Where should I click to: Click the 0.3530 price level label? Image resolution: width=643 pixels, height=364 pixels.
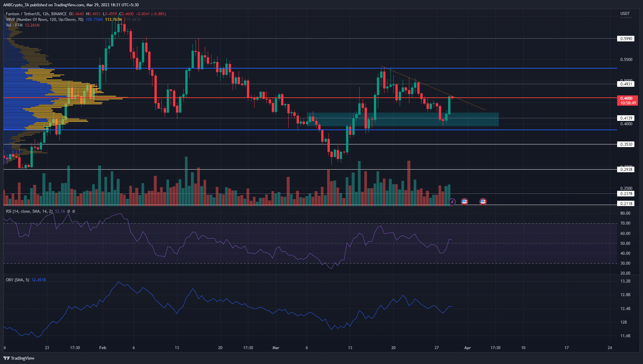pyautogui.click(x=626, y=144)
